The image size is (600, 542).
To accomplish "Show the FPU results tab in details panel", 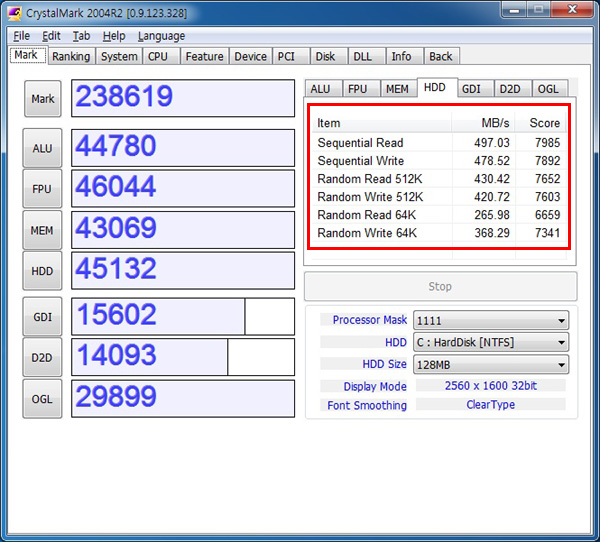I will pos(360,89).
